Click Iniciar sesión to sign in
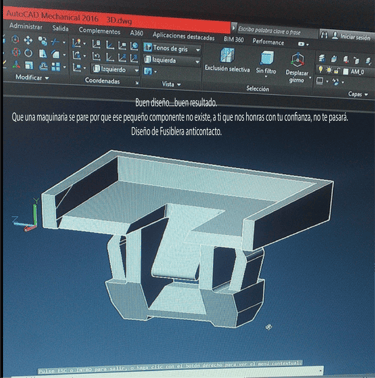 point(352,36)
